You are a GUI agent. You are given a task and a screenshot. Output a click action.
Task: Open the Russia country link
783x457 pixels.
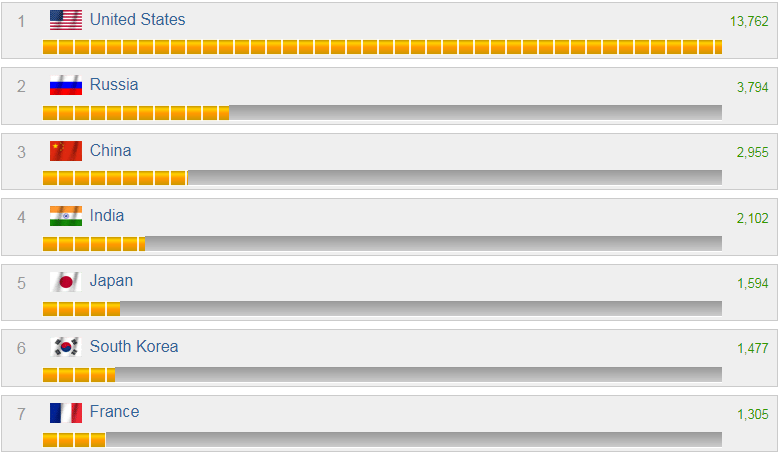pos(114,85)
